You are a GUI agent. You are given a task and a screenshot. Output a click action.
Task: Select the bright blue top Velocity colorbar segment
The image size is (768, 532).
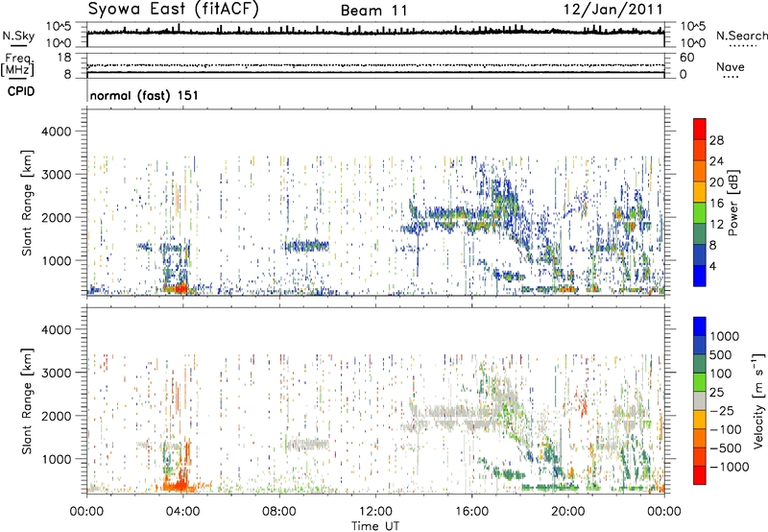[x=700, y=326]
